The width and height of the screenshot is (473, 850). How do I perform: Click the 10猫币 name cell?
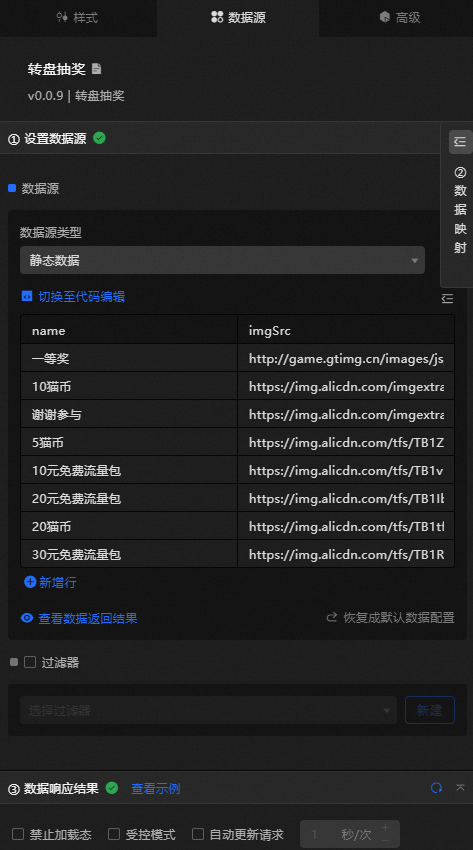coord(129,387)
